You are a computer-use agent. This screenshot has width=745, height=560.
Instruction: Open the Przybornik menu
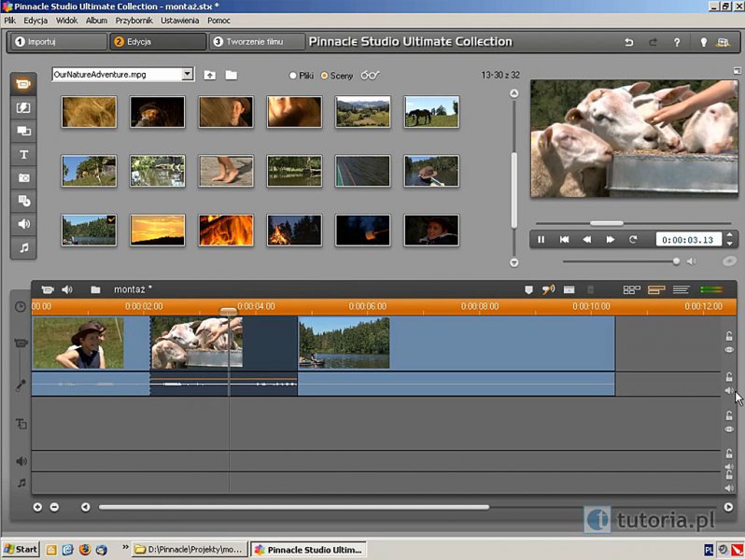click(134, 20)
